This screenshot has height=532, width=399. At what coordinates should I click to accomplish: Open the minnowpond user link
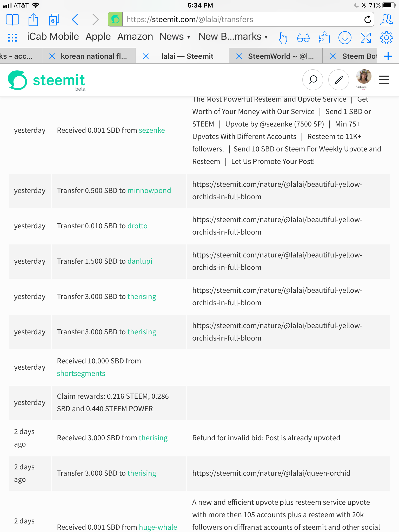(149, 190)
